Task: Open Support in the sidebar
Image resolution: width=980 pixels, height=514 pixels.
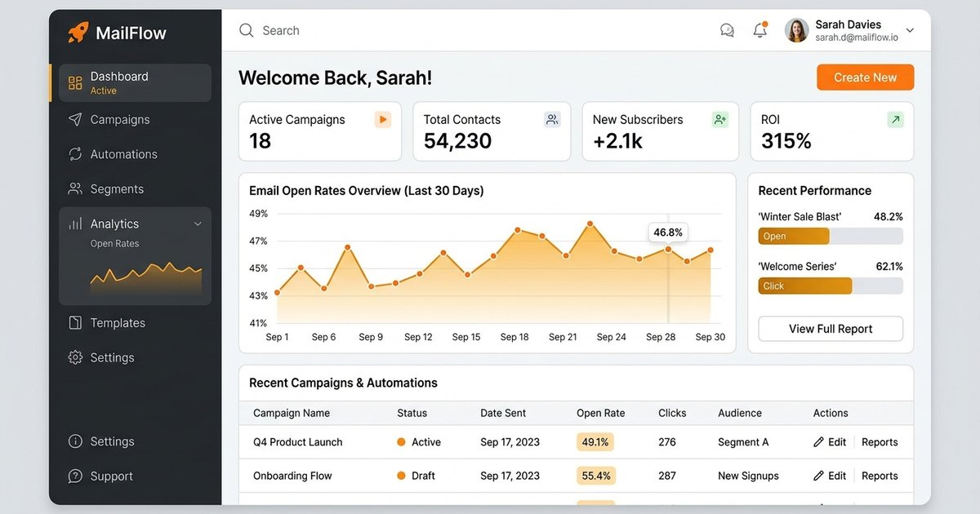Action: click(x=112, y=476)
